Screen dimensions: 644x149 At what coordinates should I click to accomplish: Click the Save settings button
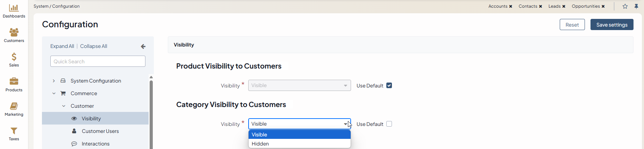(612, 24)
